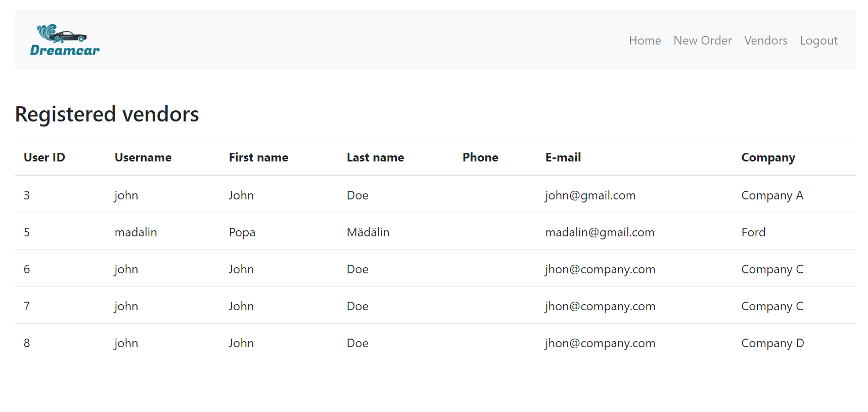Click email john@gmail.com
This screenshot has width=868, height=412.
[x=590, y=195]
